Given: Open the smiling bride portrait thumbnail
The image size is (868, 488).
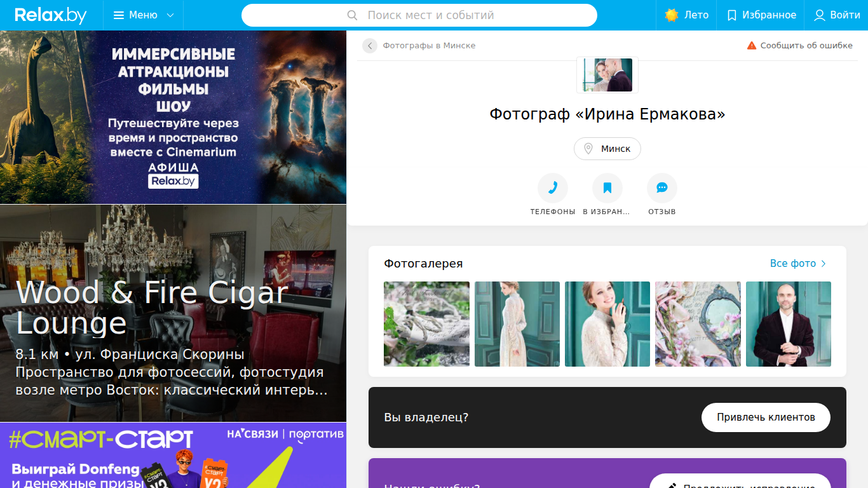Looking at the screenshot, I should tap(607, 324).
